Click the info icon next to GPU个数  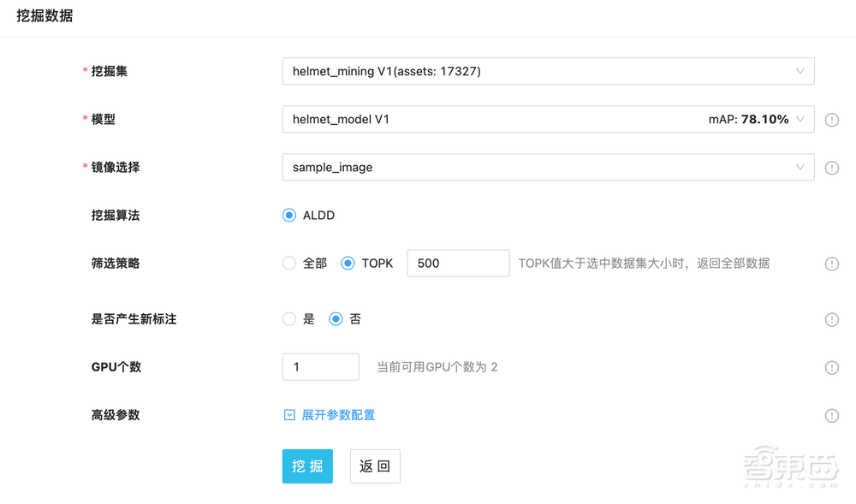831,367
